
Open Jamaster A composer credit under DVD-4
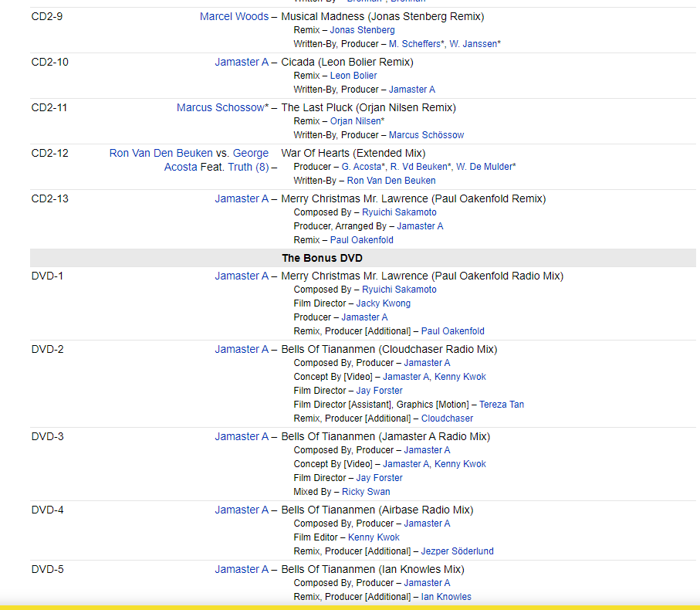pos(427,523)
